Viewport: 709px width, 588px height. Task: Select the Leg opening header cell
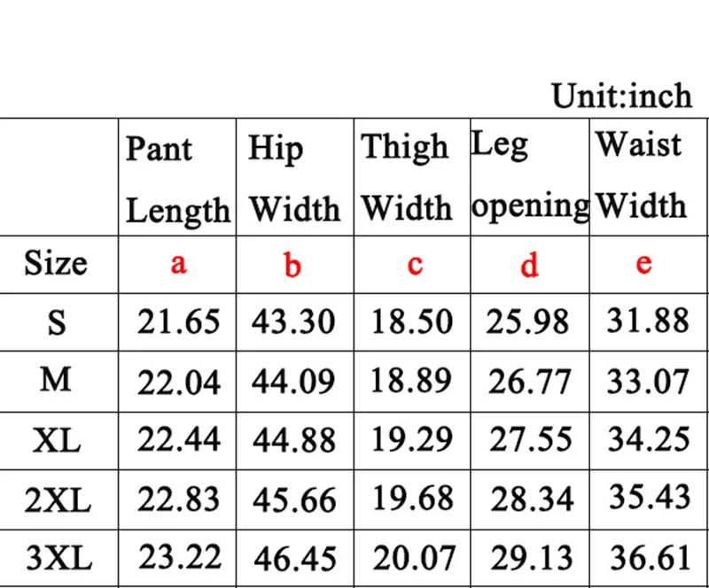pos(530,179)
